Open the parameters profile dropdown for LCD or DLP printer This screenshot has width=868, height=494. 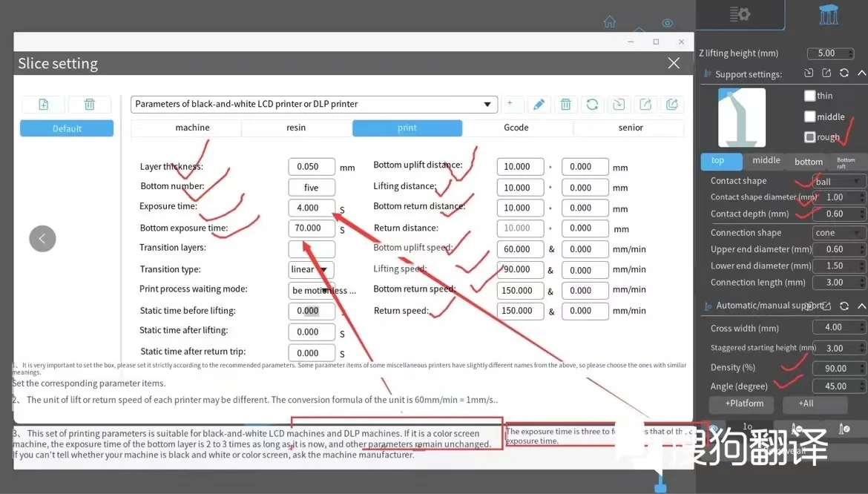coord(314,104)
